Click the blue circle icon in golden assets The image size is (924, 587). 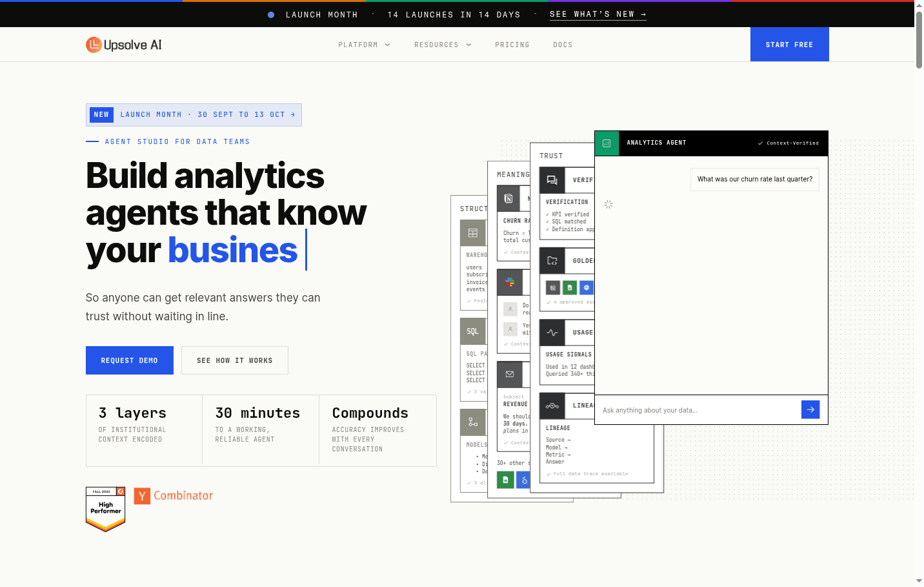pyautogui.click(x=587, y=287)
